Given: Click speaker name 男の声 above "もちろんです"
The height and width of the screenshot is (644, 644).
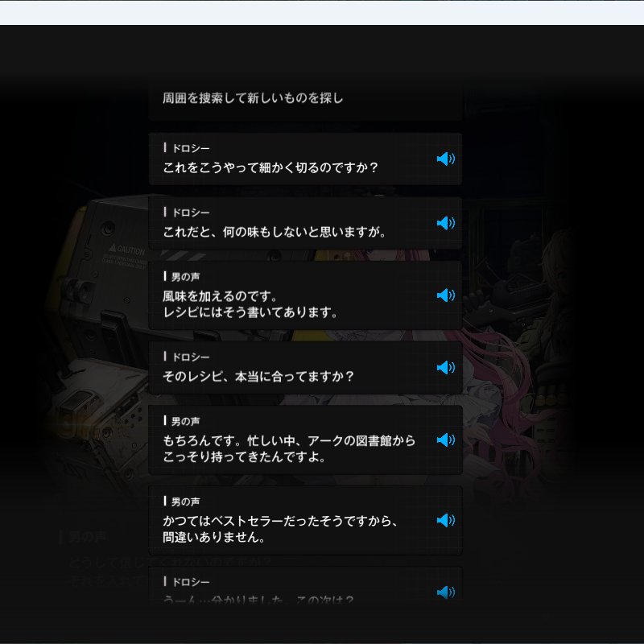Looking at the screenshot, I should click(186, 421).
